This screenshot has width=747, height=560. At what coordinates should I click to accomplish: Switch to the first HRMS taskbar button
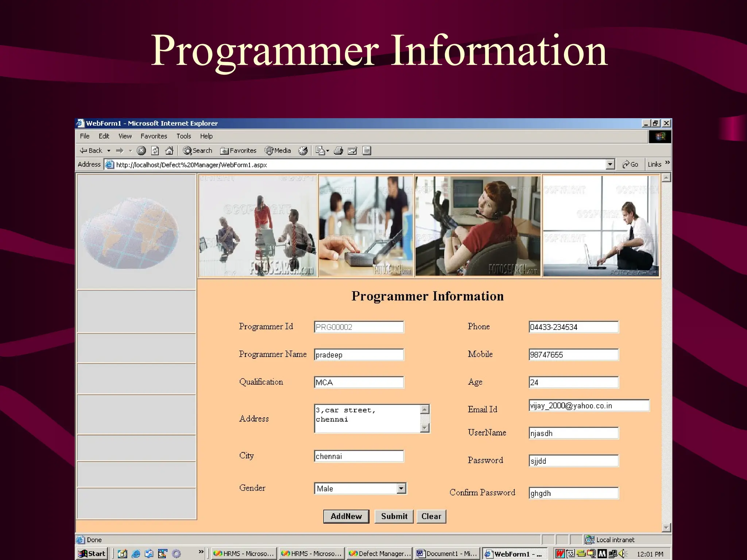tap(244, 553)
